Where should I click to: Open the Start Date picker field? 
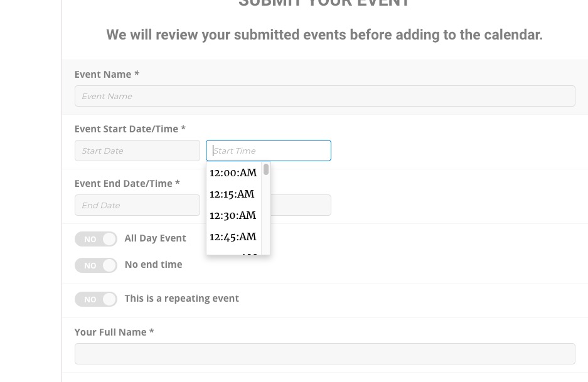[137, 151]
